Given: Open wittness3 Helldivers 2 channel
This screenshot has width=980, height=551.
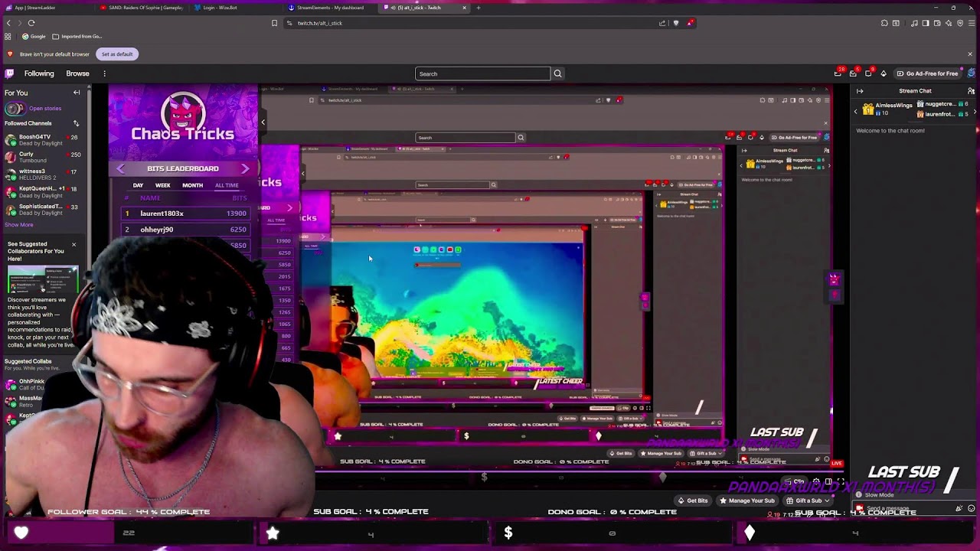Looking at the screenshot, I should (x=41, y=174).
